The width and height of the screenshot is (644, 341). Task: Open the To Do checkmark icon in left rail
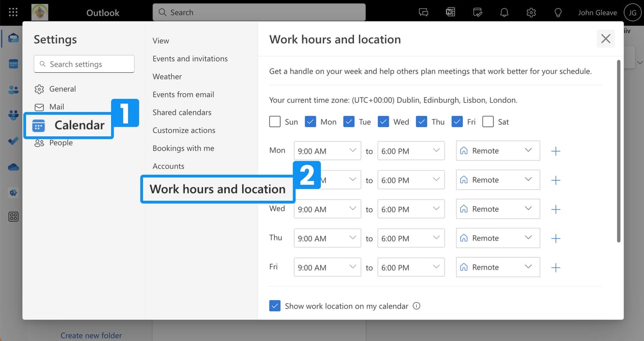[x=13, y=141]
